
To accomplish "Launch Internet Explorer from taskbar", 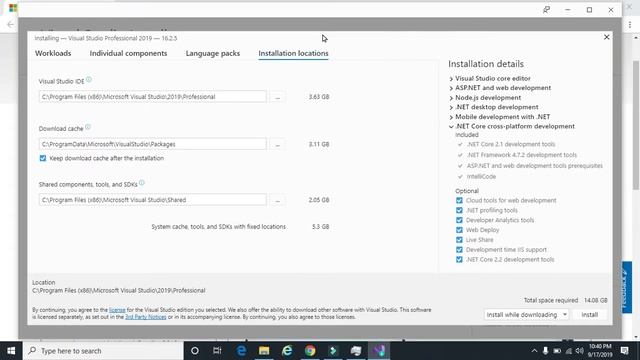I will click(287, 351).
